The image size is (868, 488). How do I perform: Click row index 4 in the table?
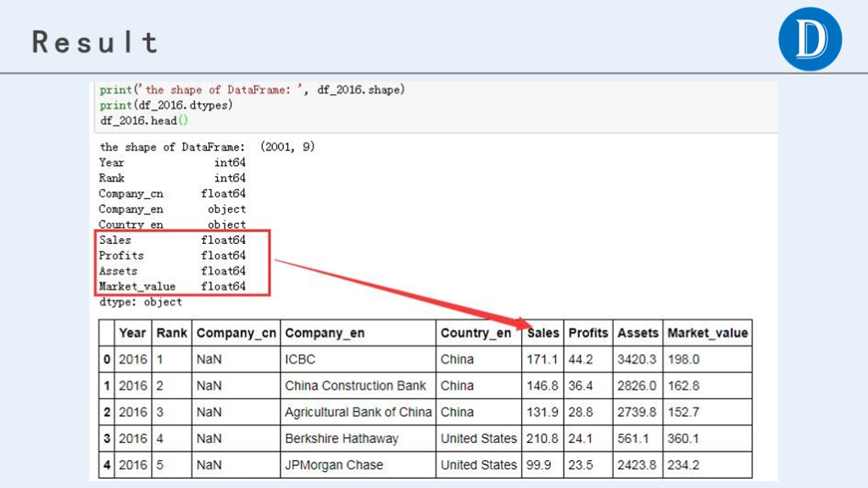pos(107,465)
